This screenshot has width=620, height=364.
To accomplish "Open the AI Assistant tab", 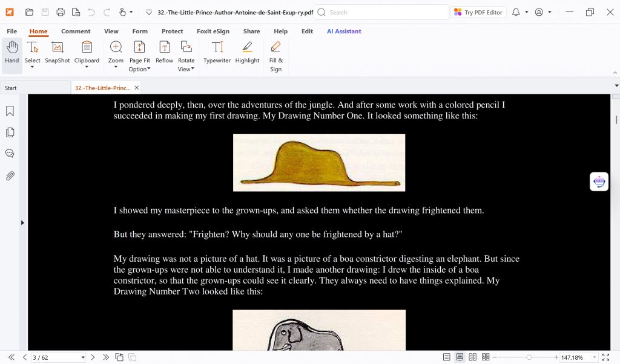I will coord(344,31).
